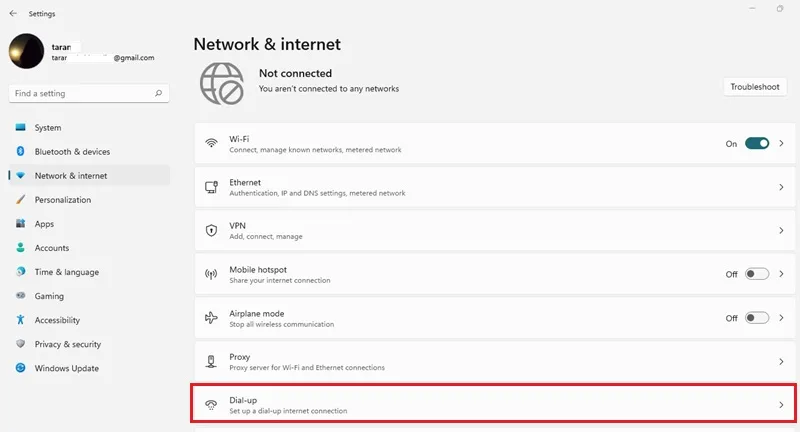Enable the Mobile hotspot switch
This screenshot has width=800, height=432.
(x=757, y=274)
